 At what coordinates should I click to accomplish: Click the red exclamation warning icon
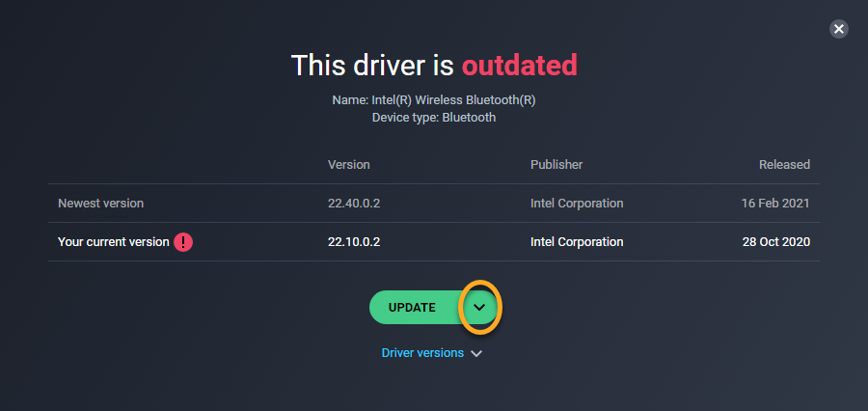point(183,242)
